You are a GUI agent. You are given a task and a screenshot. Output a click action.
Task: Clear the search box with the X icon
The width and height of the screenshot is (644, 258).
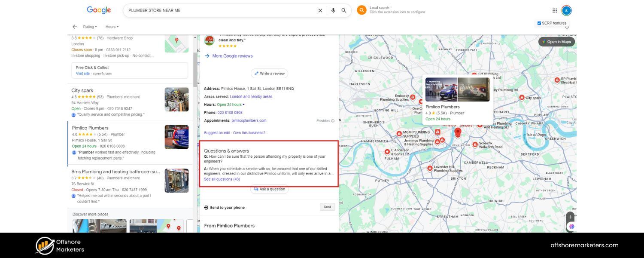[x=320, y=11]
